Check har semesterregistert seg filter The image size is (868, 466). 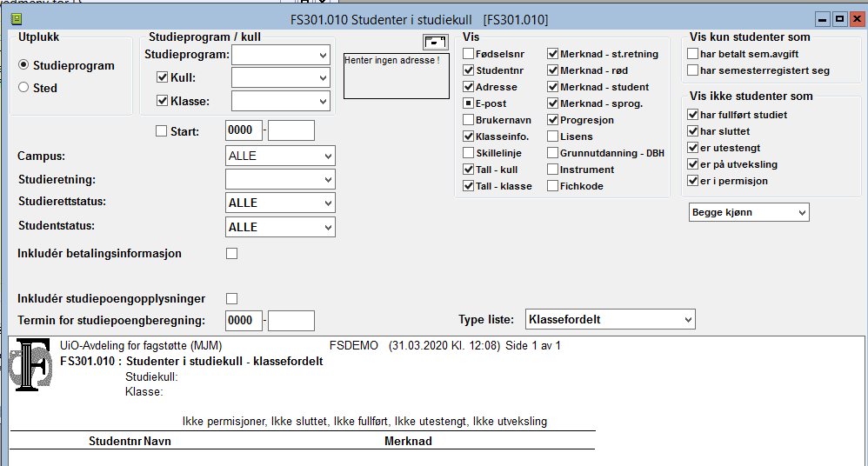(x=692, y=70)
